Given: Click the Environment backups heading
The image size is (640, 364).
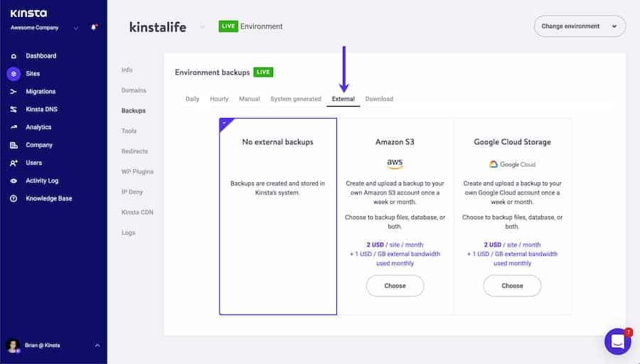Looking at the screenshot, I should click(212, 73).
